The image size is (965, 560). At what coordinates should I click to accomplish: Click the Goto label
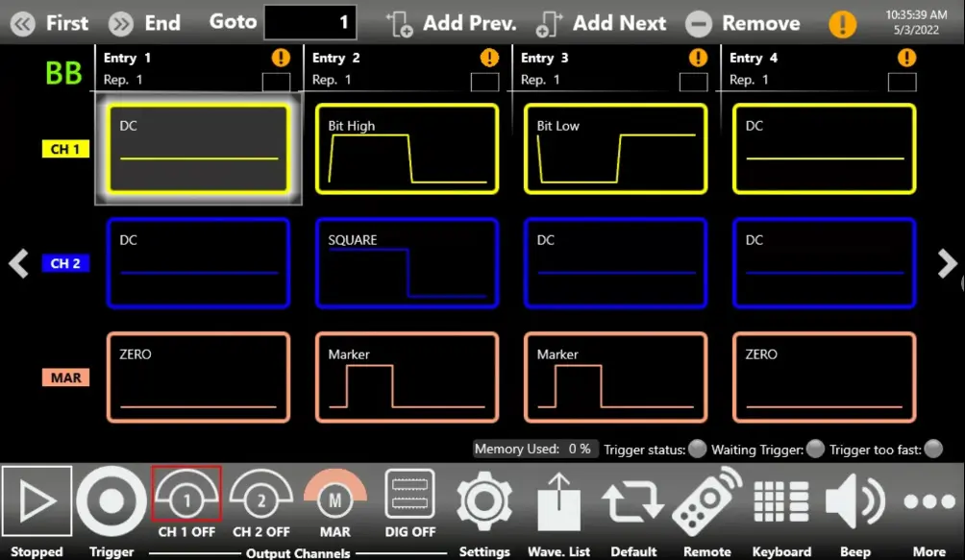[x=233, y=22]
